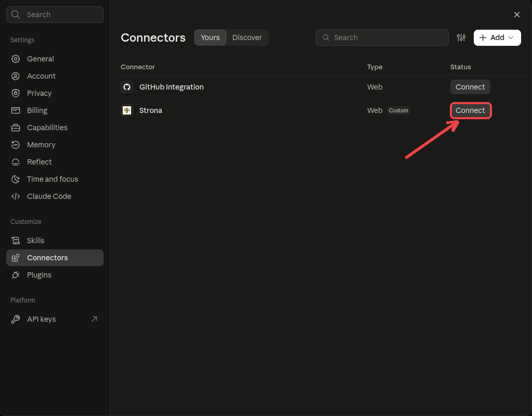The image size is (532, 416).
Task: Connect the GitHub Integration connector
Action: tap(470, 87)
